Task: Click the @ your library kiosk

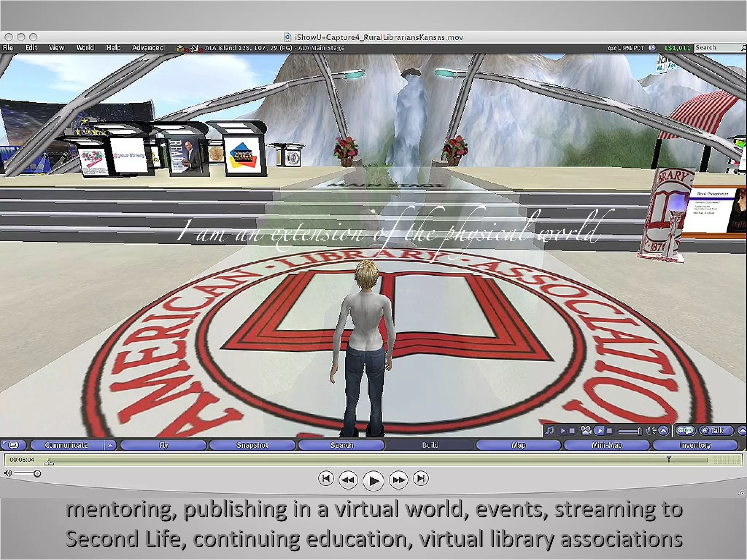Action: (128, 156)
